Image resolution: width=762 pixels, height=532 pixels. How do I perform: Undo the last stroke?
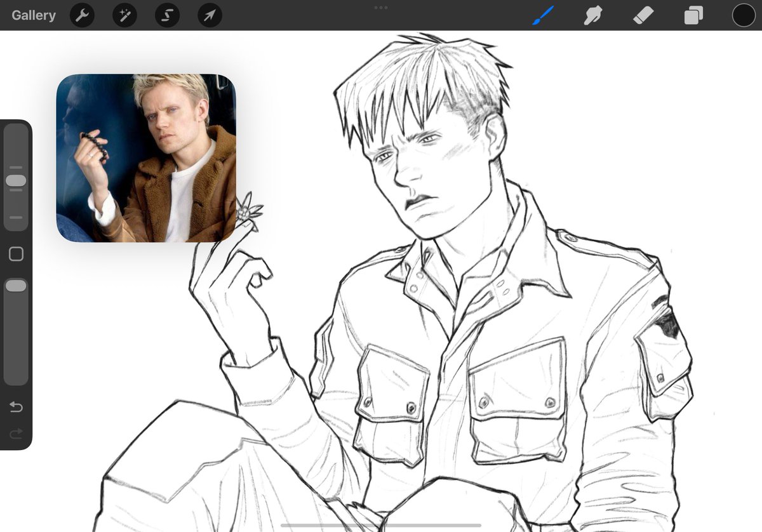16,407
